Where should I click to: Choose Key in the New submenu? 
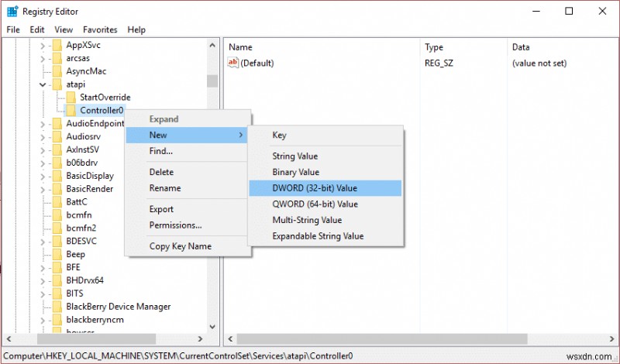click(325, 136)
